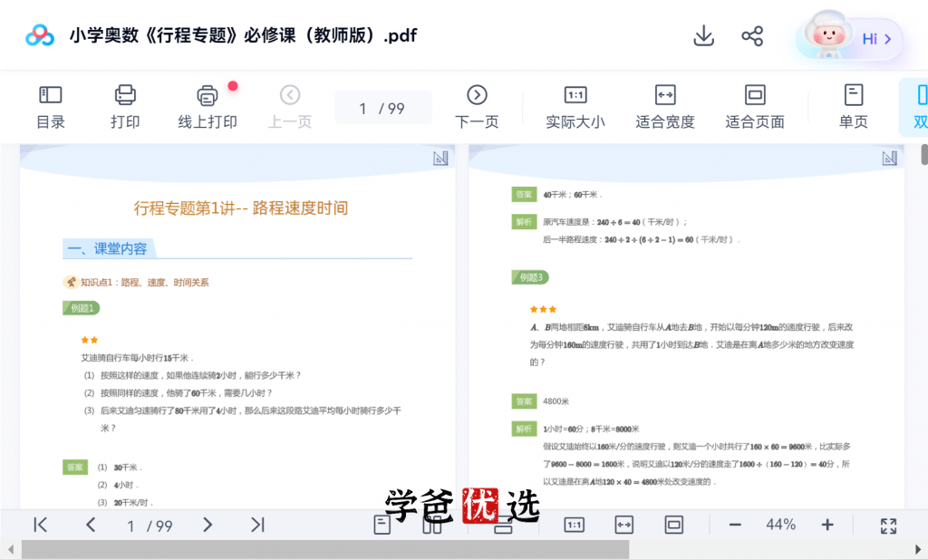
Task: Click the page number field in top toolbar
Action: click(x=383, y=108)
